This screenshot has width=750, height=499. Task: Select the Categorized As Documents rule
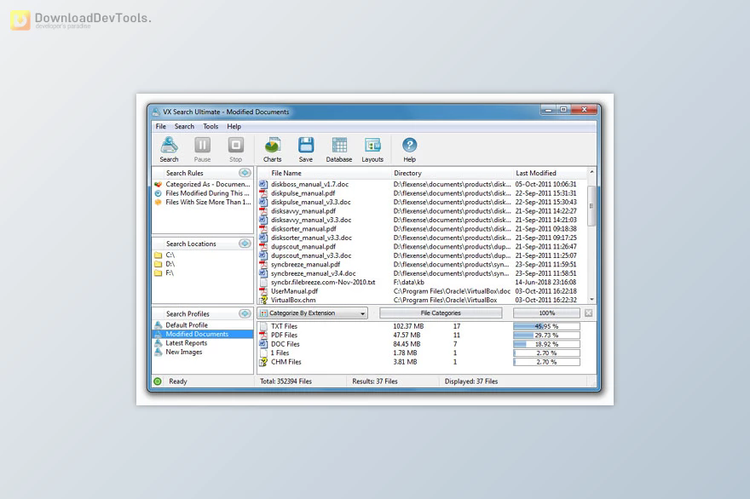point(202,184)
